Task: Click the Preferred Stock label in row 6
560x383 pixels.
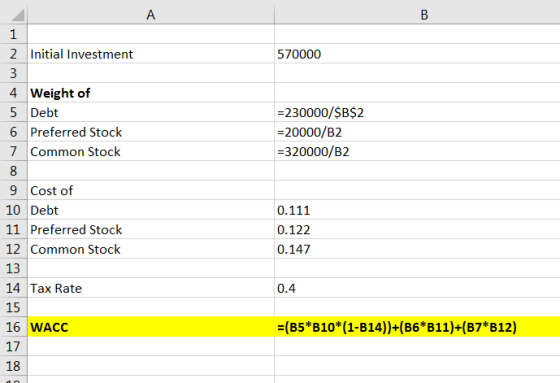Action: (x=151, y=132)
